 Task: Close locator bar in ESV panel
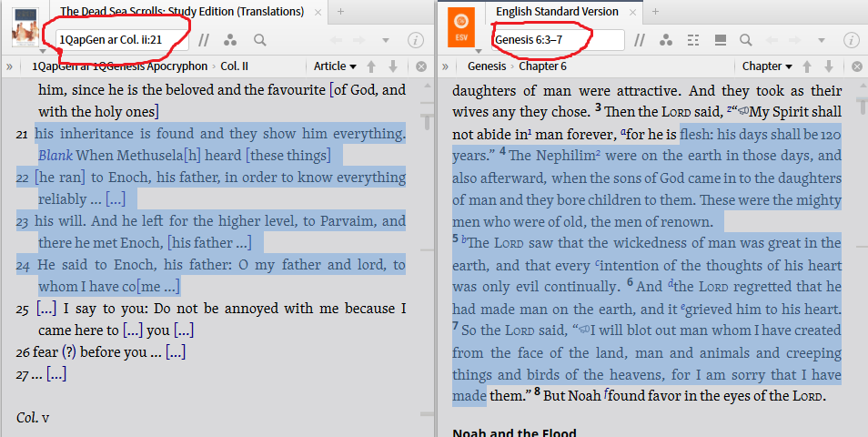(x=857, y=66)
